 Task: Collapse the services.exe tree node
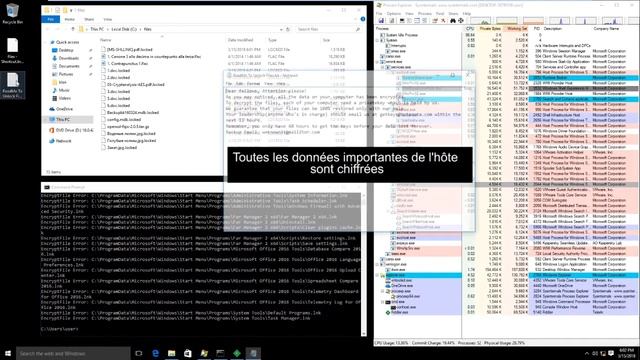coord(383,67)
